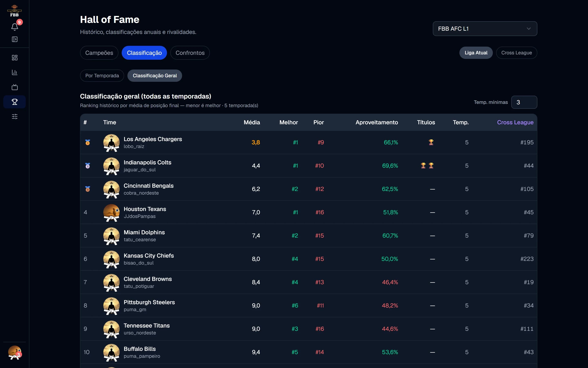Switch to the Confrontos tab

(190, 53)
